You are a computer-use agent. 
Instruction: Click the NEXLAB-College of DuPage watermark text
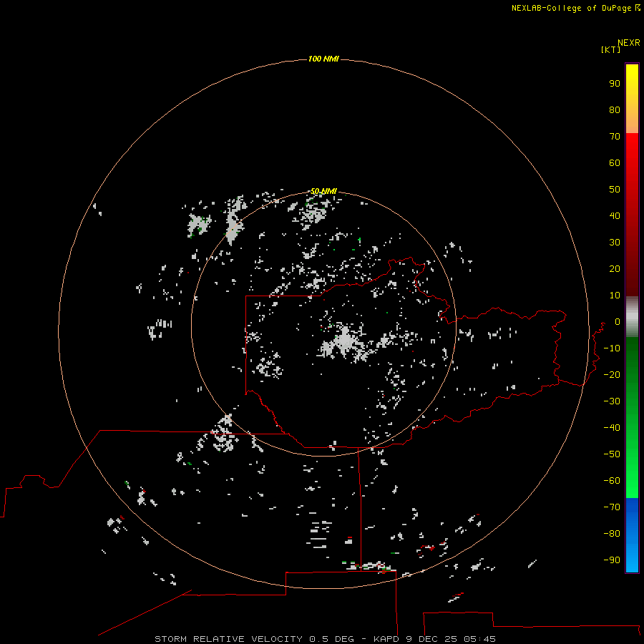coord(576,8)
